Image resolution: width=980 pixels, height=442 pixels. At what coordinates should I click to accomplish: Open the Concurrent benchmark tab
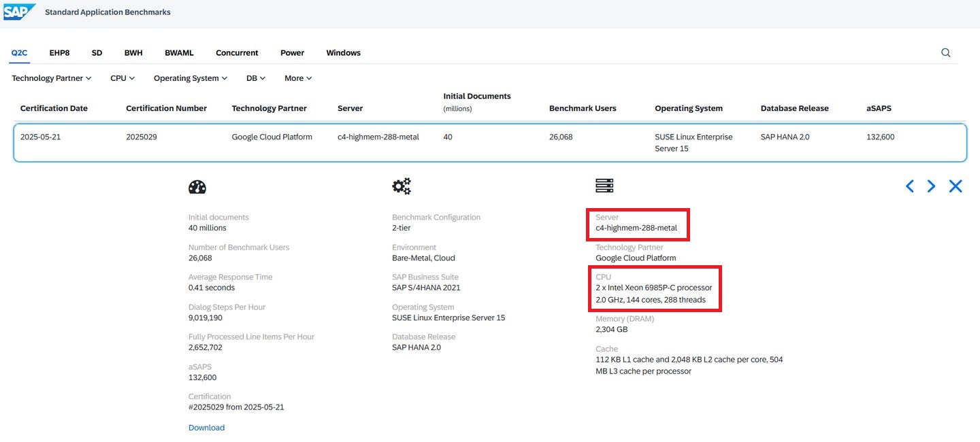tap(237, 52)
